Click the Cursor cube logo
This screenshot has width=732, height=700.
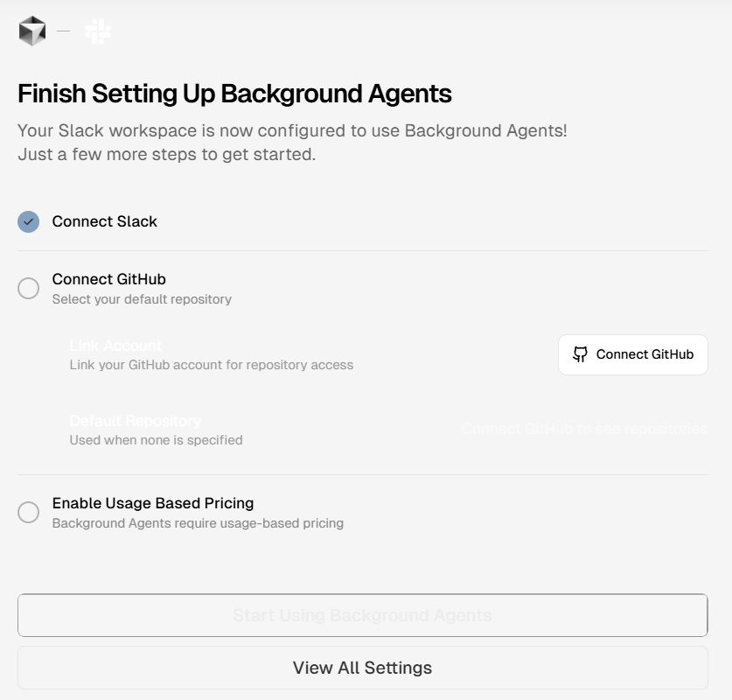click(31, 29)
